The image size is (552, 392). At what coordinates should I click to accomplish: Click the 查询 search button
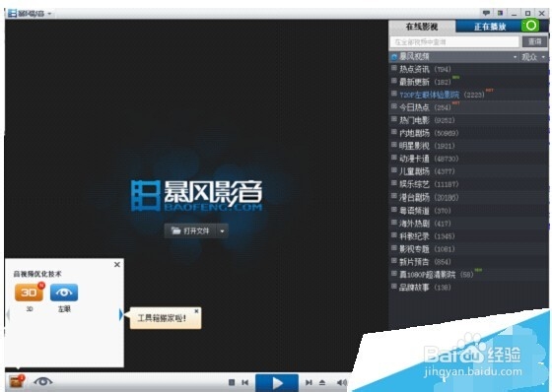coord(534,41)
